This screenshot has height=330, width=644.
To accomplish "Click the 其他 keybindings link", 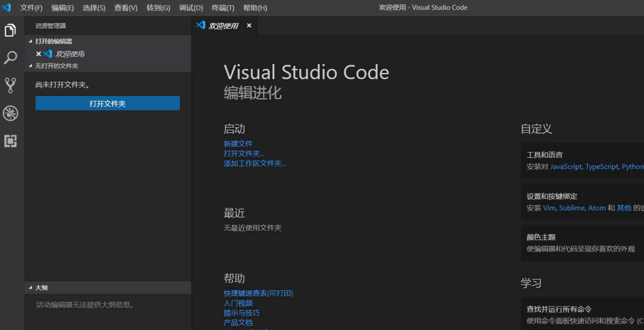I will pyautogui.click(x=624, y=208).
